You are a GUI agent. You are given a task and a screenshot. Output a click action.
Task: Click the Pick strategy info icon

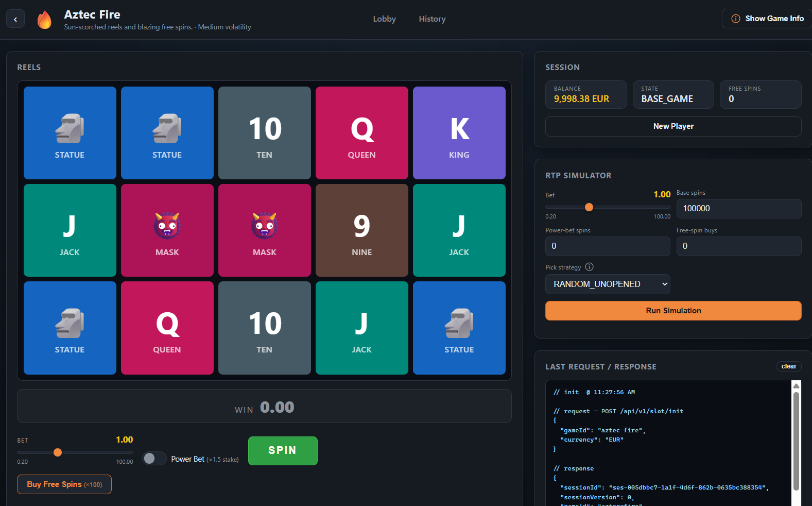[x=590, y=267]
